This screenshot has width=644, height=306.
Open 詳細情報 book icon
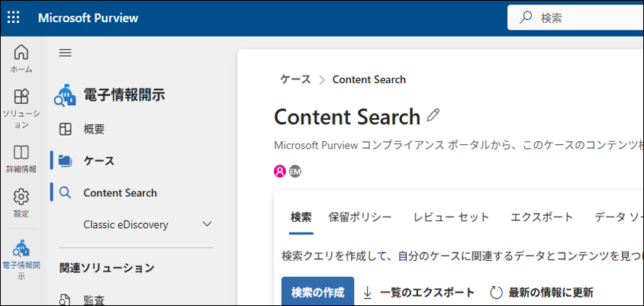click(21, 159)
